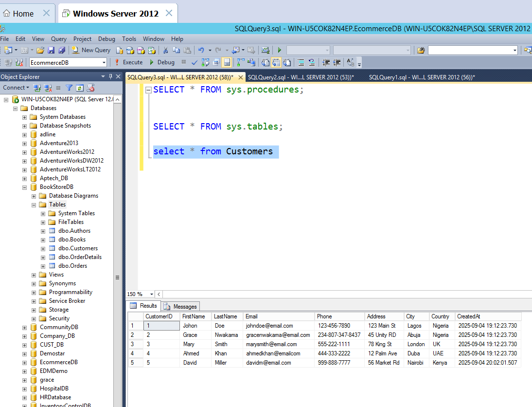The width and height of the screenshot is (532, 407).
Task: Refresh the Object Explorer tree
Action: [79, 87]
